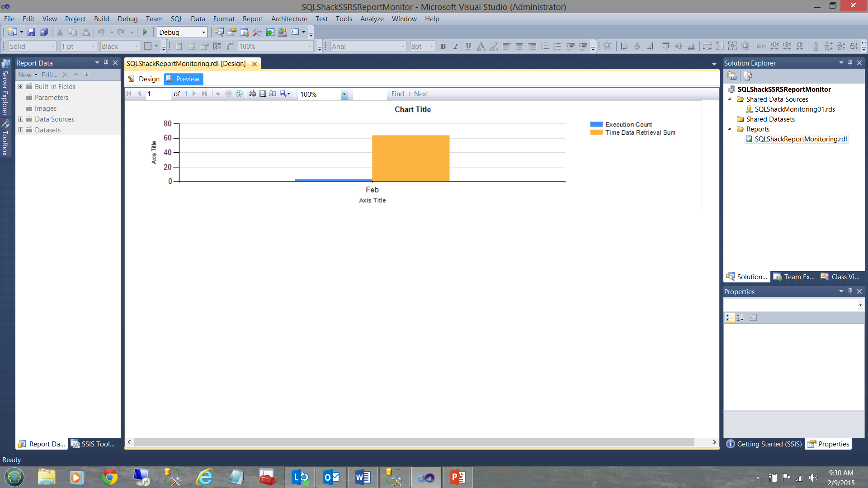
Task: Click the Export report save icon
Action: click(283, 94)
